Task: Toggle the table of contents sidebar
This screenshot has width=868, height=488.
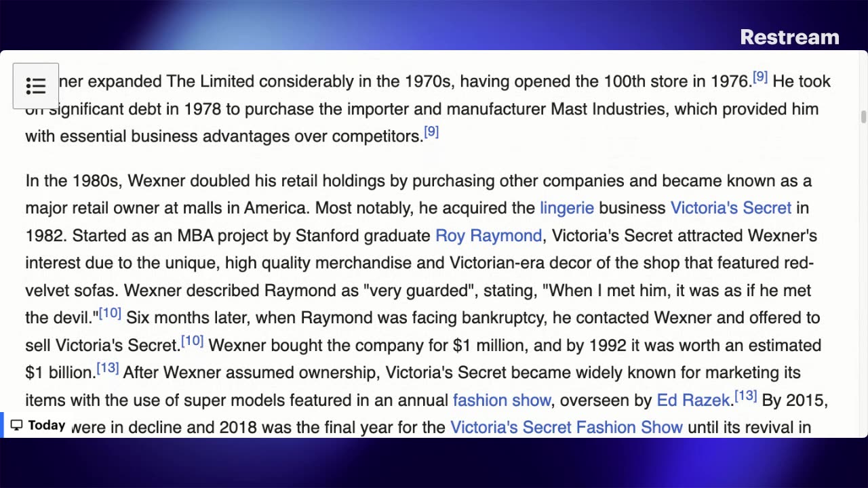Action: [36, 86]
